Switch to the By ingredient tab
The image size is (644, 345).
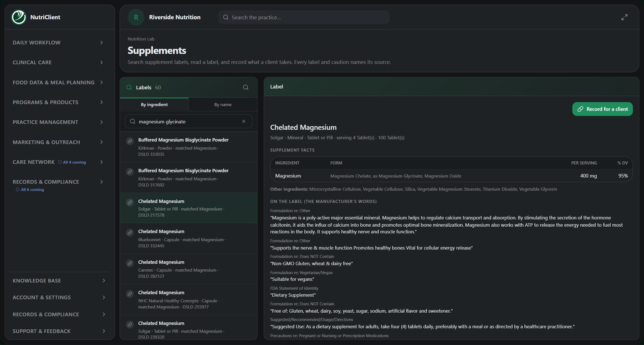(x=154, y=104)
